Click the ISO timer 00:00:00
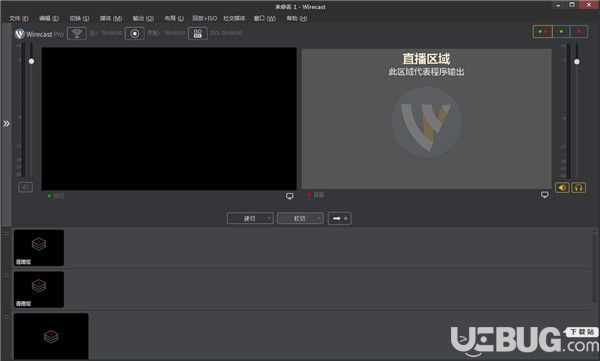Viewport: 600px width, 361px height. pos(231,33)
